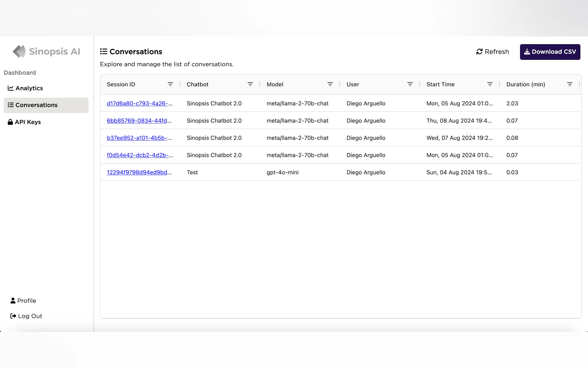Open the Start Time column filter menu

tap(490, 84)
